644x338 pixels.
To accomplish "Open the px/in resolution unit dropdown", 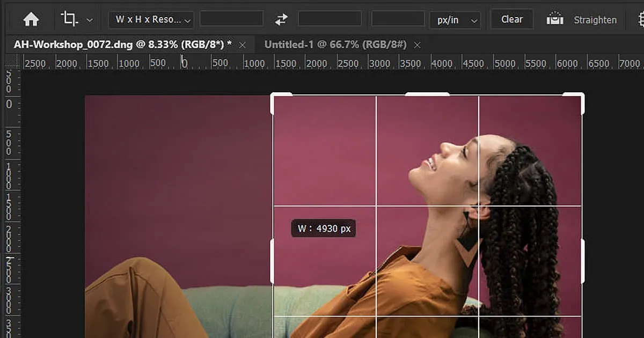I will pyautogui.click(x=455, y=19).
